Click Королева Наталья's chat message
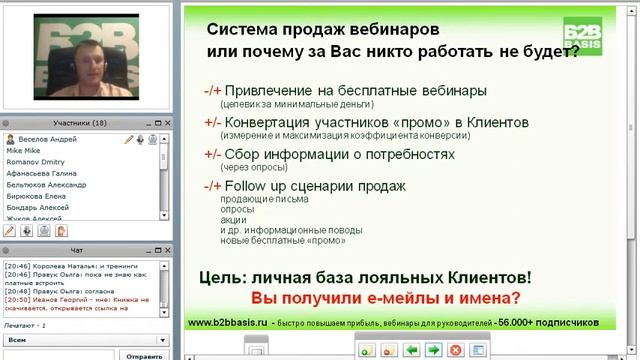The height and width of the screenshot is (360, 640). pyautogui.click(x=71, y=266)
